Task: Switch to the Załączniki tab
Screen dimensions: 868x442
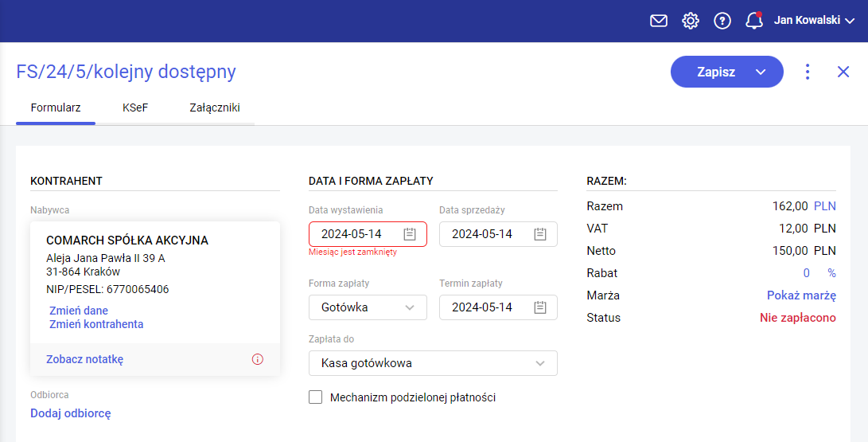Action: [x=214, y=108]
